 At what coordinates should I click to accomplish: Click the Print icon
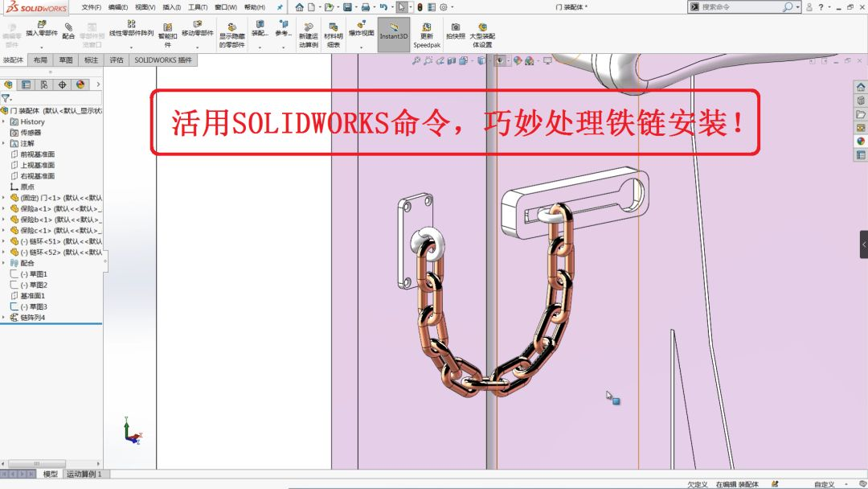366,7
